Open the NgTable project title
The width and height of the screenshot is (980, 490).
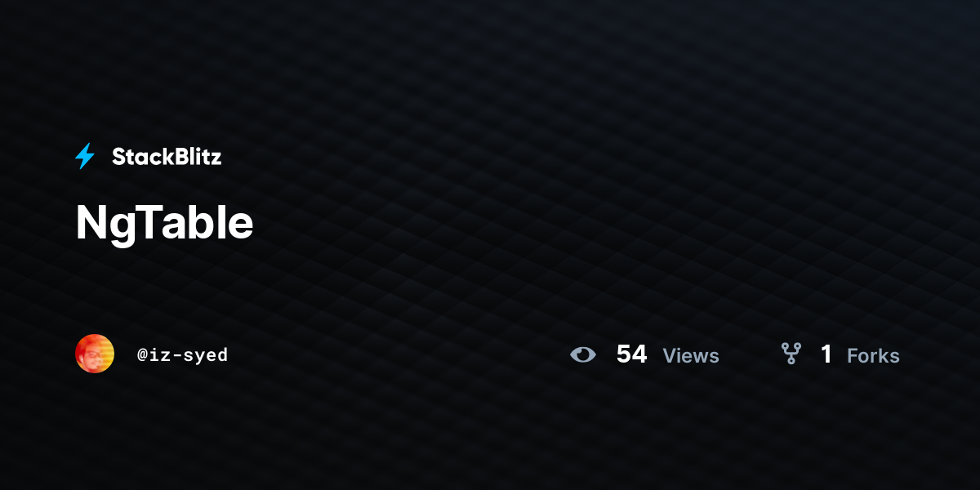click(164, 222)
